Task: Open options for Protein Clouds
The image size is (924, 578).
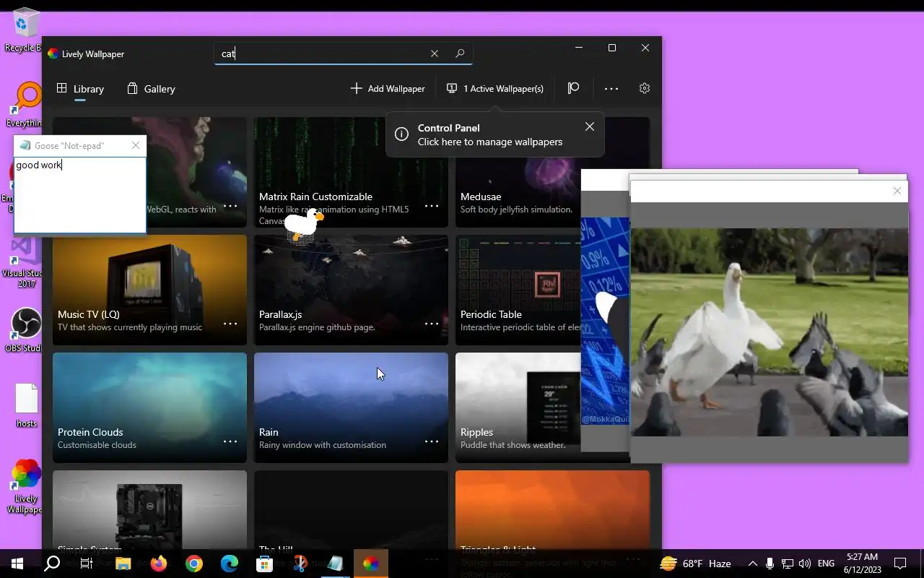Action: 230,441
